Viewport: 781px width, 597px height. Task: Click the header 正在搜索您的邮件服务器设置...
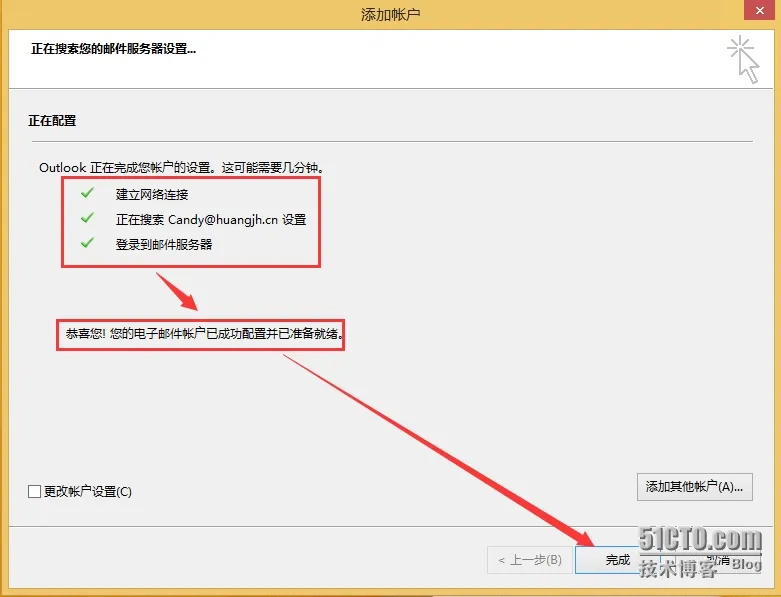(x=114, y=49)
